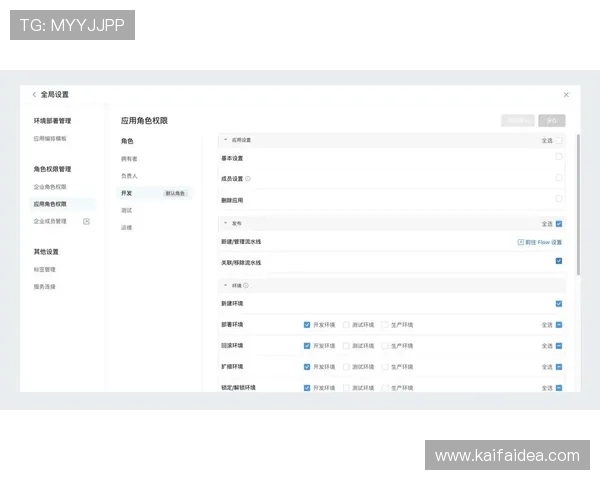This screenshot has width=600, height=480.
Task: Check 生产环境 in the 回滚环境 row
Action: (x=385, y=346)
